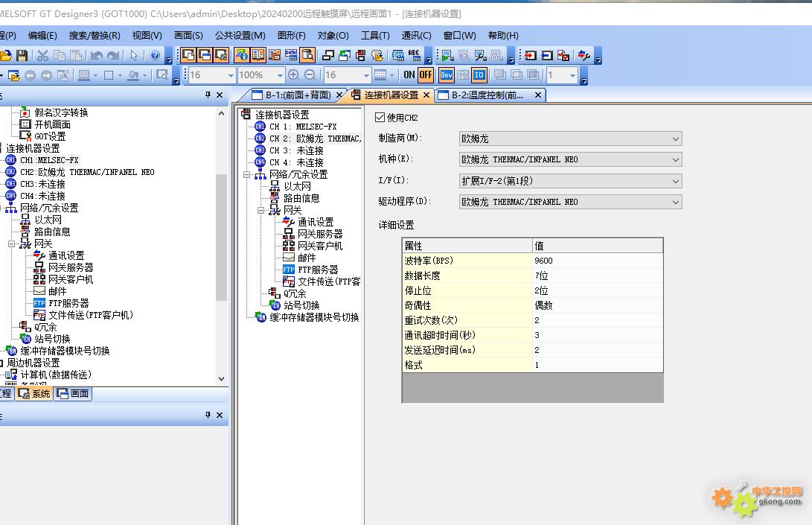Click the 数据长度 value 7位 cell

point(598,276)
